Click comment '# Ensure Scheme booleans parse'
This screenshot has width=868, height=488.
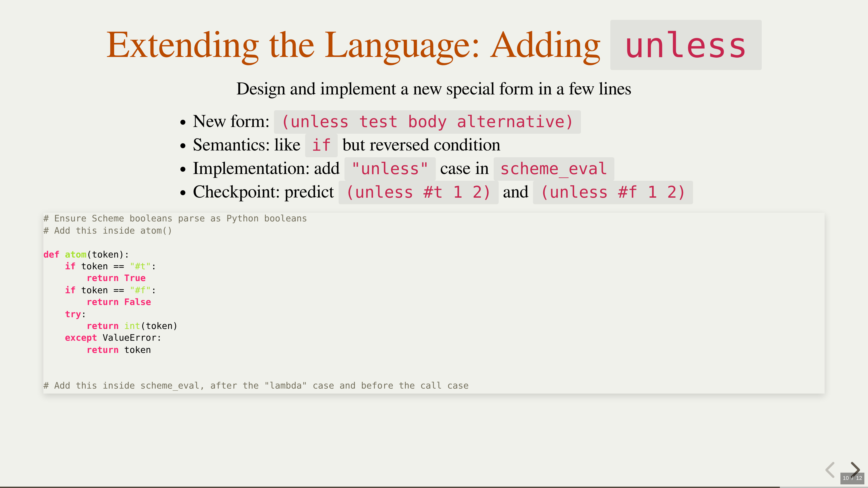pos(175,218)
